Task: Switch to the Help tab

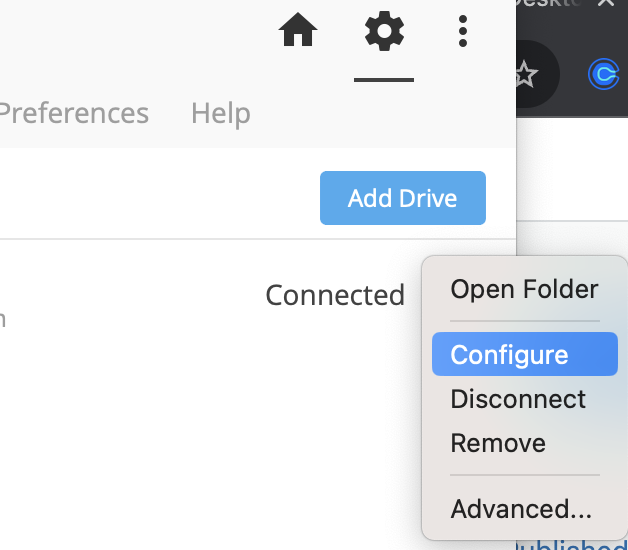Action: [x=220, y=113]
